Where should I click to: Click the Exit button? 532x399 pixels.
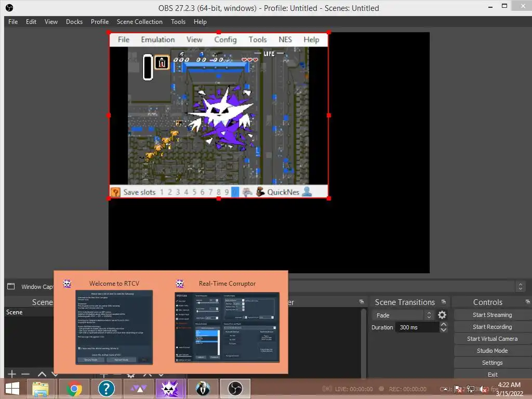[x=492, y=374]
